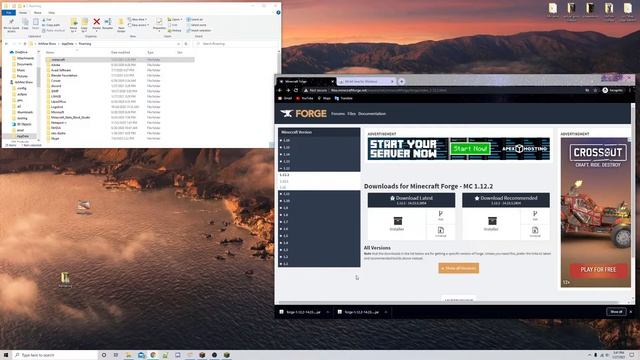Click Pin to Quick access icon
The width and height of the screenshot is (640, 360).
[x=11, y=22]
